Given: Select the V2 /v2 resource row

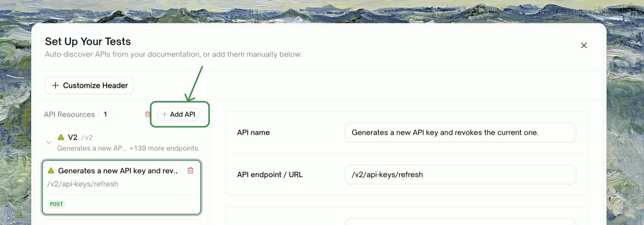Looking at the screenshot, I should point(123,143).
